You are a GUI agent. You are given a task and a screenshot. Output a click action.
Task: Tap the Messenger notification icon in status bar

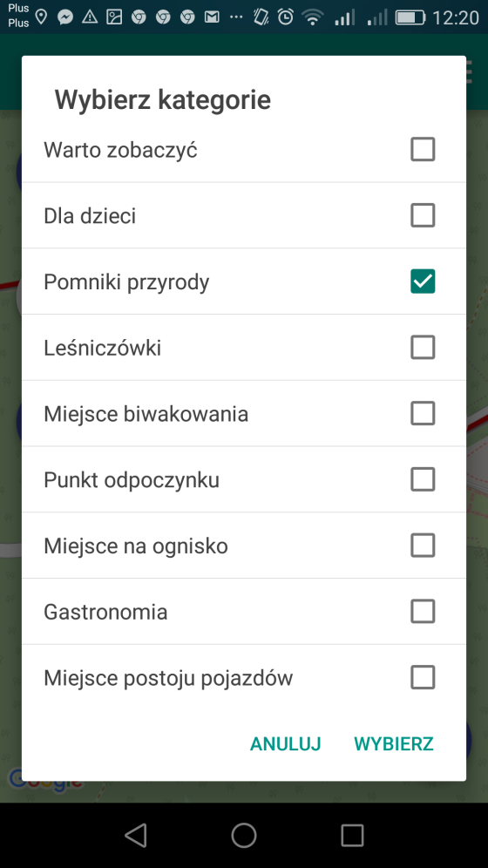pos(65,17)
